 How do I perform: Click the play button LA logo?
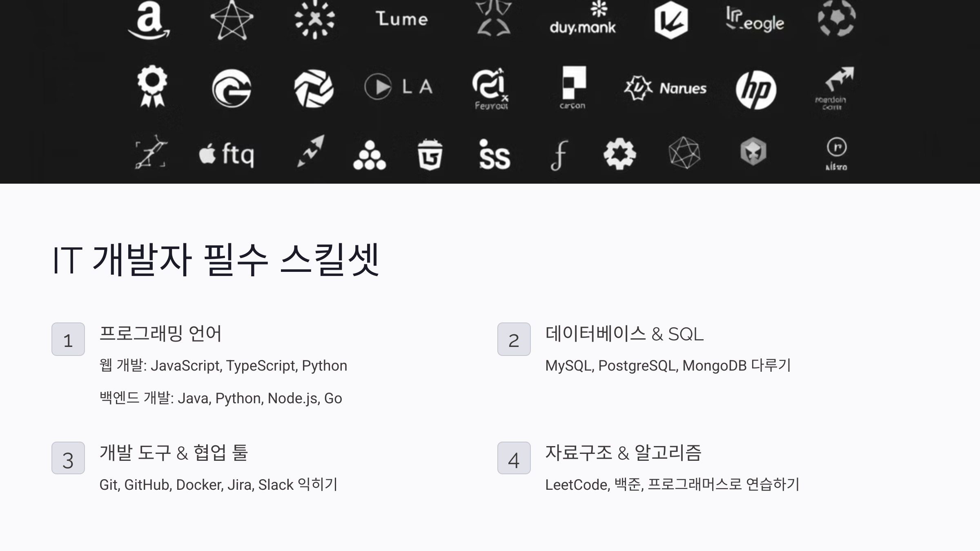click(399, 87)
